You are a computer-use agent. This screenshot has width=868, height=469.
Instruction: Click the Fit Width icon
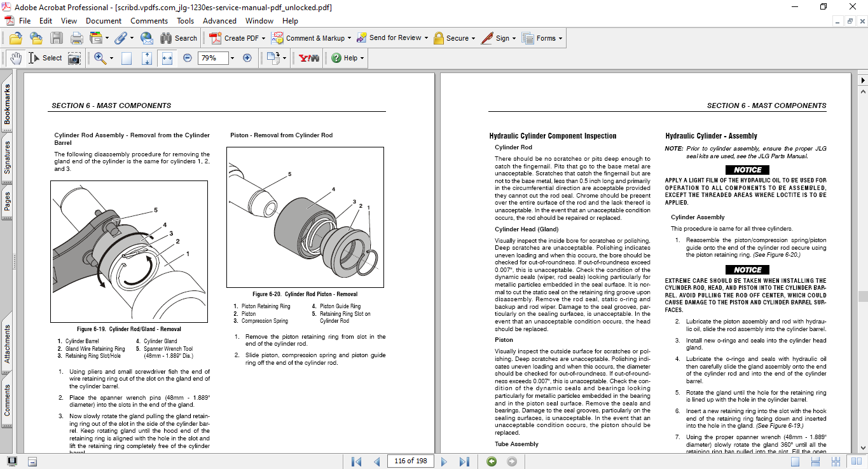click(167, 58)
